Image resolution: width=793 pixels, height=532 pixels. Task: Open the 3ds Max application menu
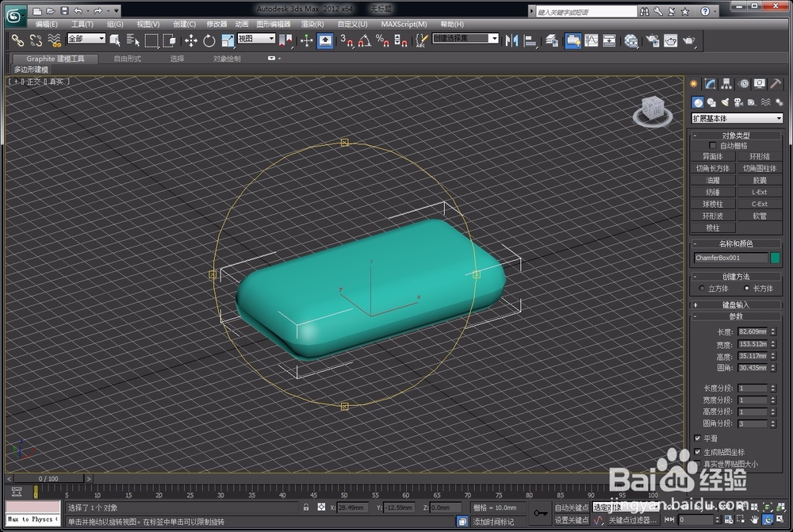[x=14, y=16]
